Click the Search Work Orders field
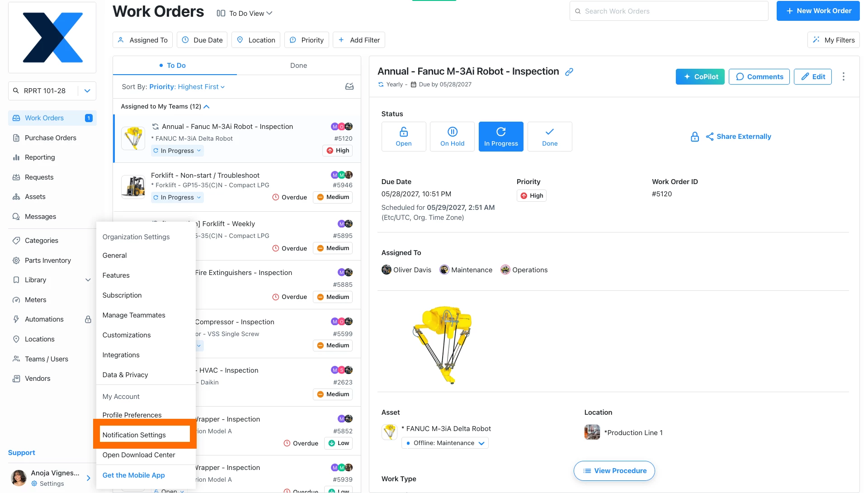 (669, 11)
